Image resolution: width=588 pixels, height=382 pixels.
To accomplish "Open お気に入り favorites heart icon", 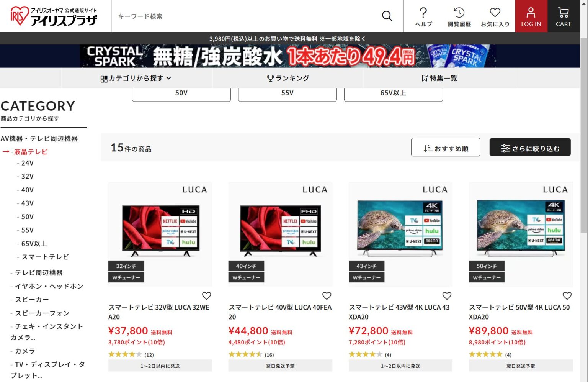I will coord(495,13).
